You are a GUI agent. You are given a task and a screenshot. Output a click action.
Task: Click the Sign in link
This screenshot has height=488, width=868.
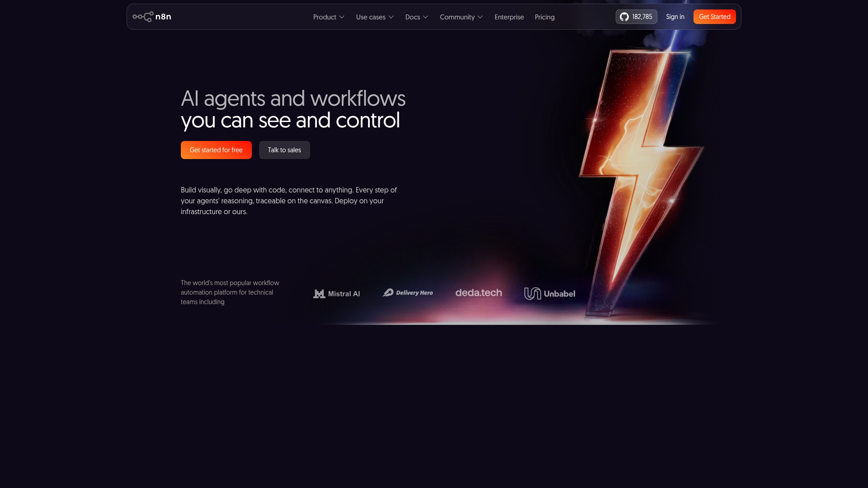click(x=675, y=17)
